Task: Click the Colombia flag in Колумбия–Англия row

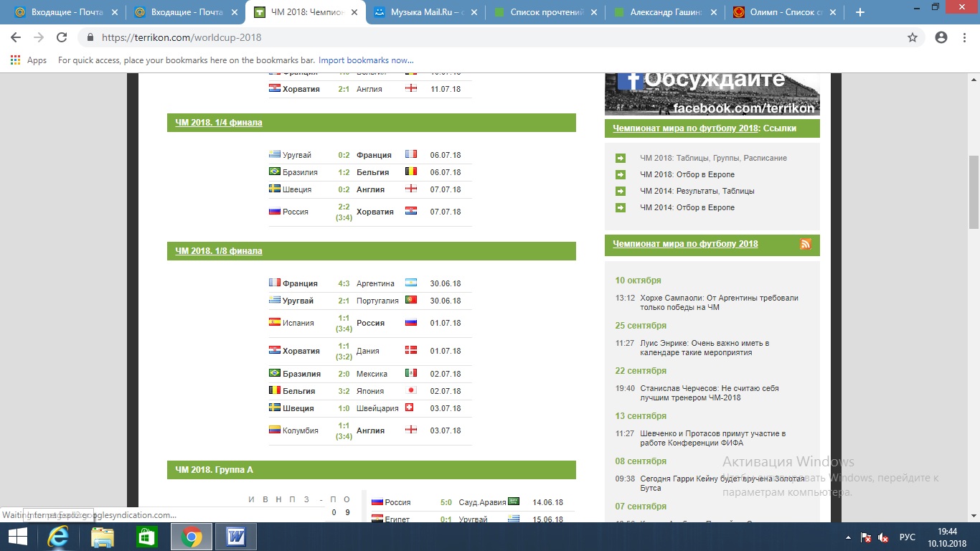Action: (274, 430)
